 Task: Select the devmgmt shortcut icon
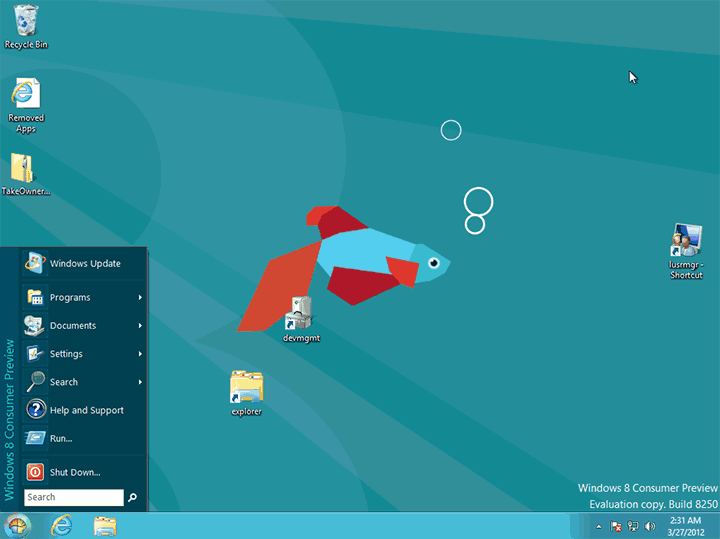click(x=298, y=313)
